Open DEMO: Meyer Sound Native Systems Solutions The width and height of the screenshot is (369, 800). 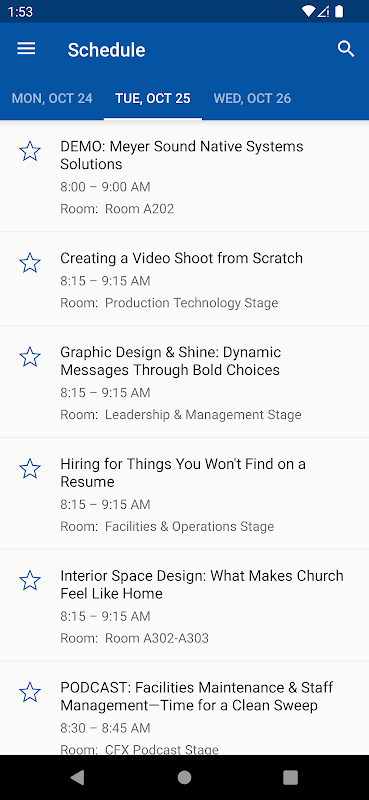pos(184,176)
